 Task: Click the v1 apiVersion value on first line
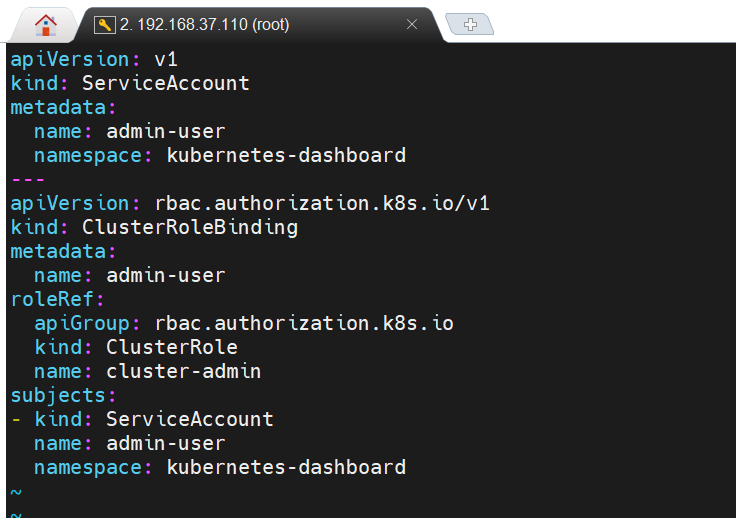(x=166, y=60)
